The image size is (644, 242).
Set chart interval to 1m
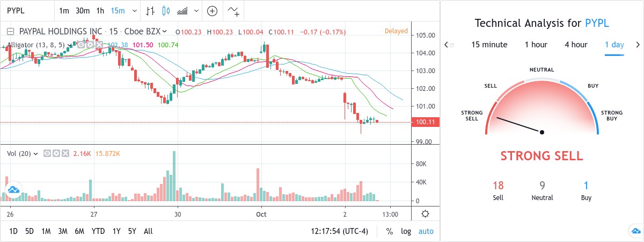click(64, 11)
